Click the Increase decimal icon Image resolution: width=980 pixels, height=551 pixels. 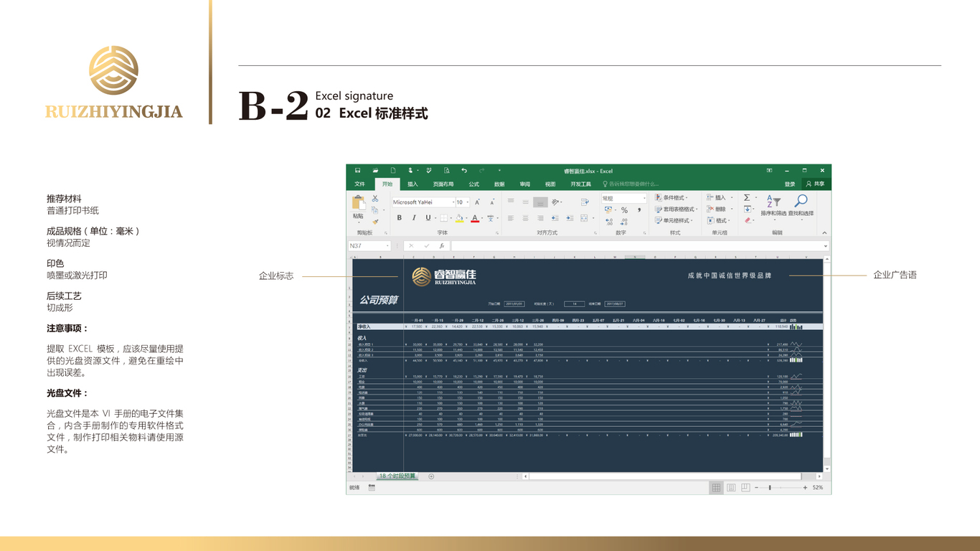[x=609, y=222]
